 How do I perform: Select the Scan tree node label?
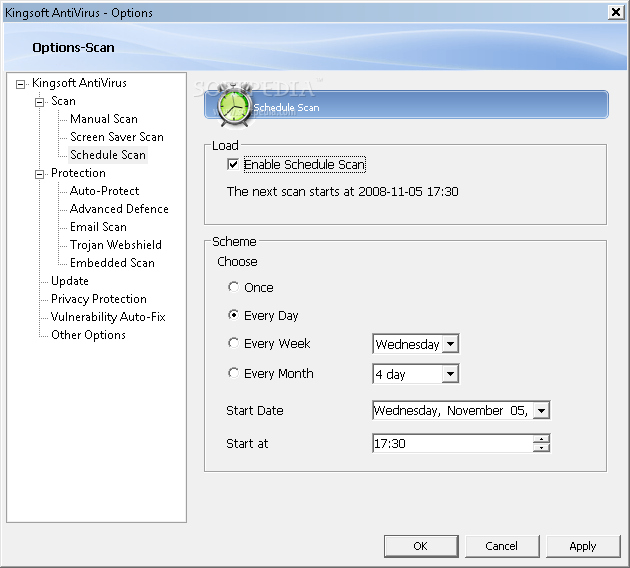point(63,101)
